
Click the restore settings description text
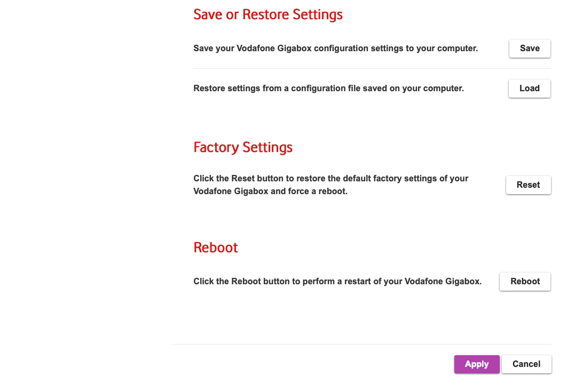328,89
